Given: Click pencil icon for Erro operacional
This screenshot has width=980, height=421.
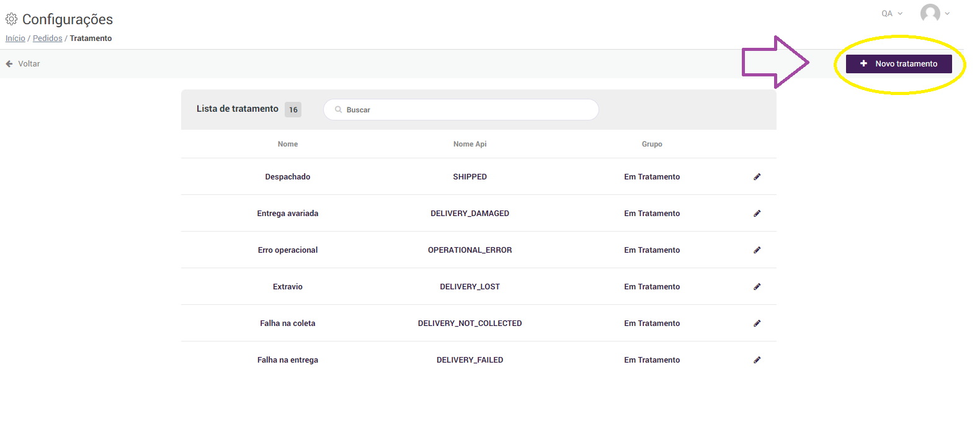Looking at the screenshot, I should pyautogui.click(x=757, y=250).
